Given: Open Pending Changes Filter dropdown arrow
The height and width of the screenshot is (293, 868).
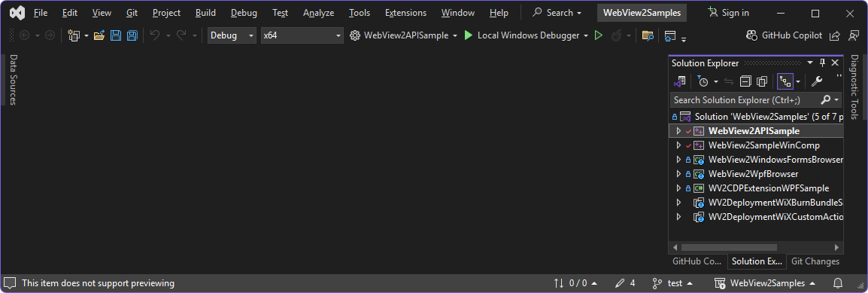Looking at the screenshot, I should click(715, 81).
